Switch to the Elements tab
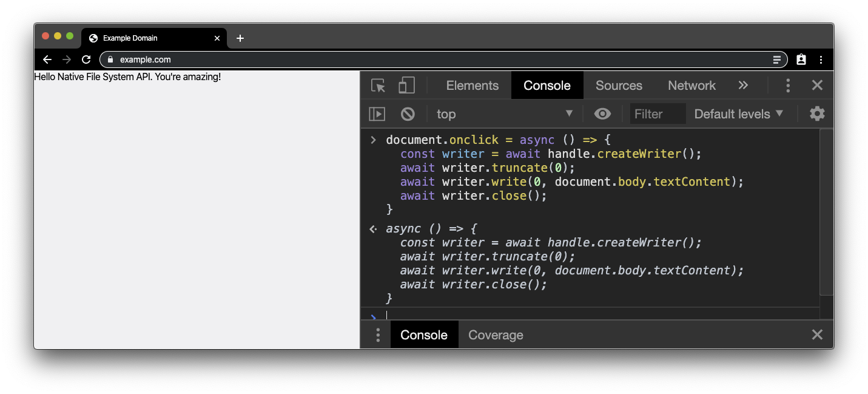 [472, 86]
